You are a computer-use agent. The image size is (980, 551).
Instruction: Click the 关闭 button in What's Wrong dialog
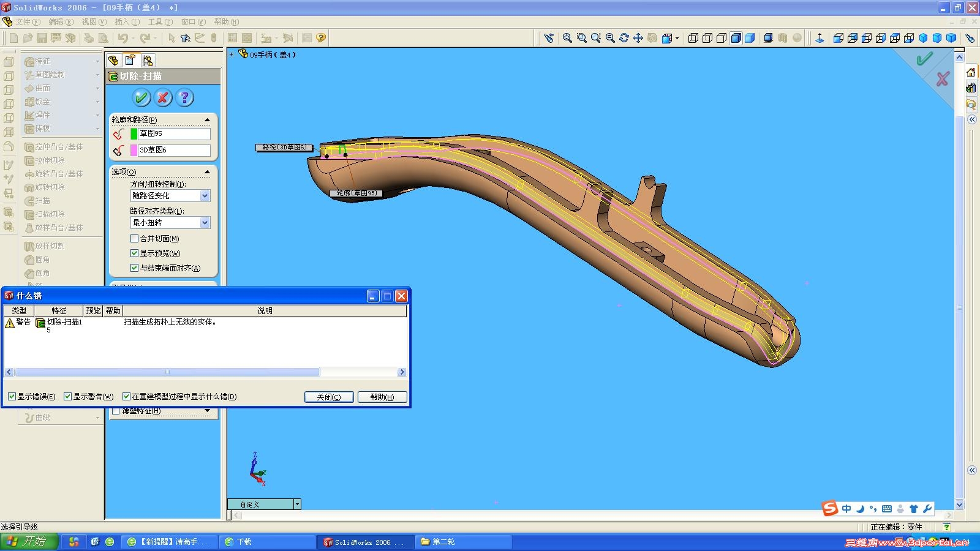point(329,397)
